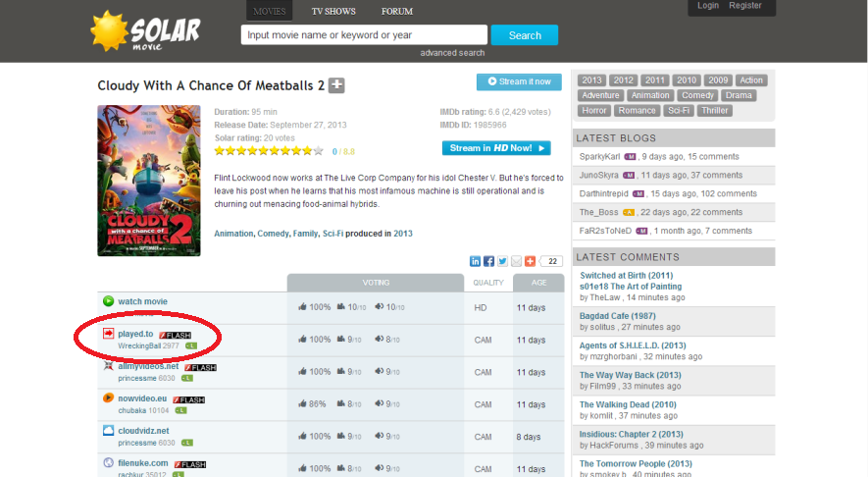Select the 2009 year tag
The width and height of the screenshot is (868, 477).
pyautogui.click(x=718, y=80)
